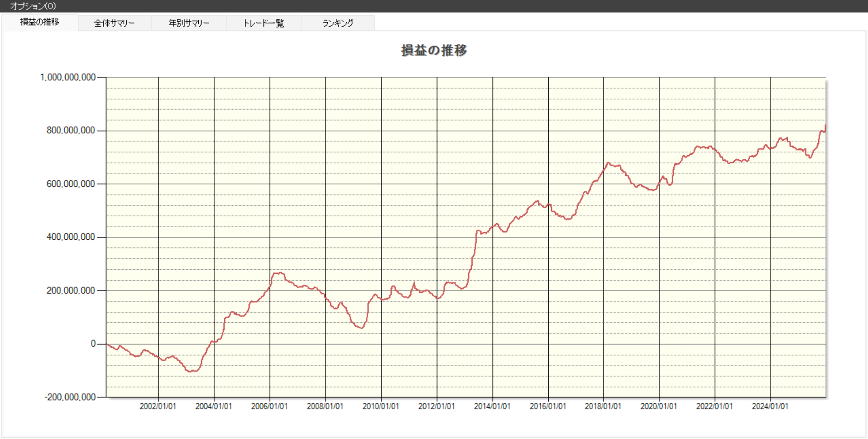Image resolution: width=868 pixels, height=439 pixels.
Task: Select the 2024/01/01 x-axis date label
Action: [770, 406]
